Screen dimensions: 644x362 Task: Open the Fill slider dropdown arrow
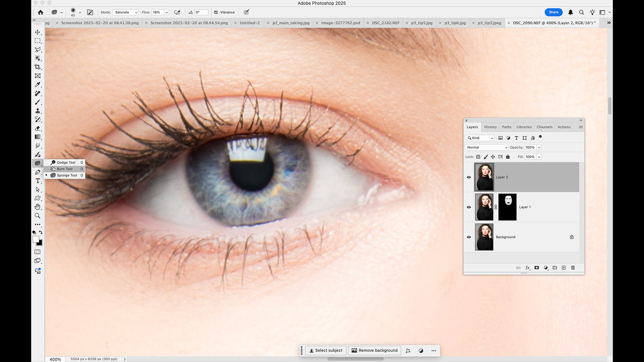coord(539,157)
